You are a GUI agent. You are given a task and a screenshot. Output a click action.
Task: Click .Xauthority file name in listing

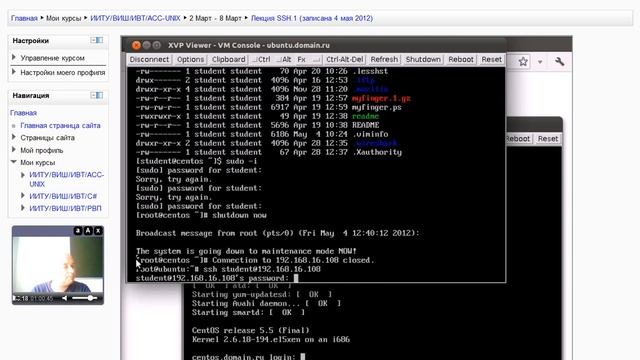click(x=376, y=152)
